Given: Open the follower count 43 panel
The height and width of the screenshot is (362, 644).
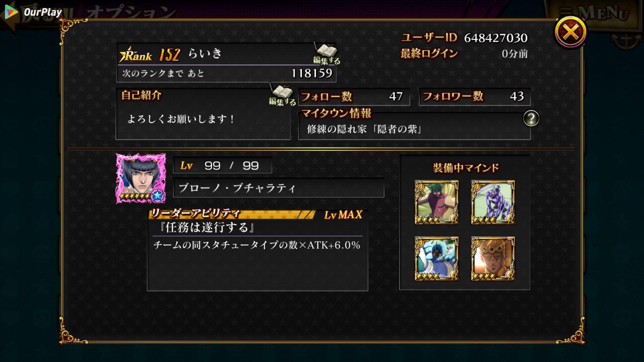Looking at the screenshot, I should [475, 97].
